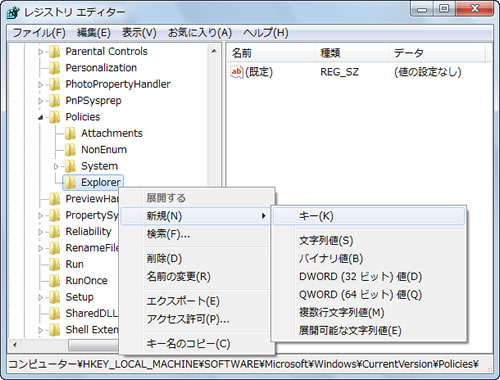
Task: Choose 複数行文字列値(M) in the submenu
Action: [369, 313]
